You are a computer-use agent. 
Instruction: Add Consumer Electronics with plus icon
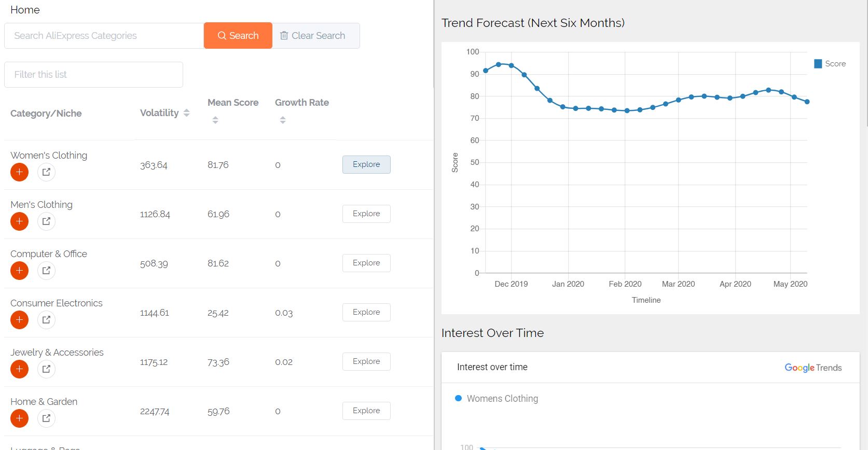(x=19, y=320)
